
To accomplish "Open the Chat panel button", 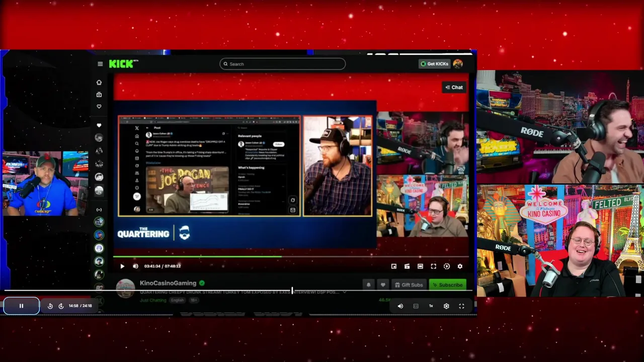I will [454, 87].
